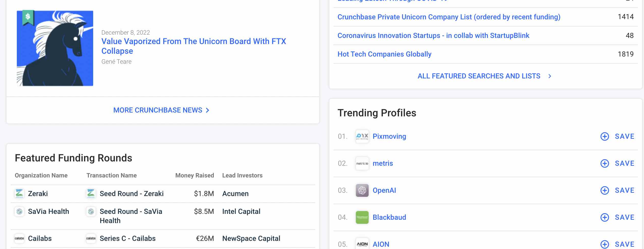Click the unicorn article thumbnail image
This screenshot has height=249, width=644.
click(55, 48)
